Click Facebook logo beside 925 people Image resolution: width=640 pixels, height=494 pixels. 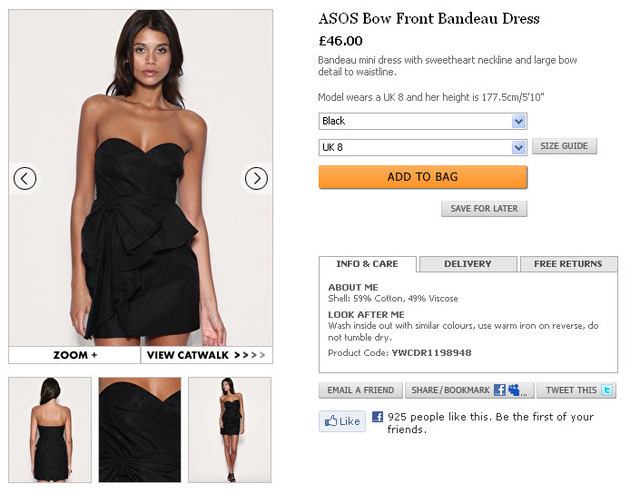tap(378, 417)
